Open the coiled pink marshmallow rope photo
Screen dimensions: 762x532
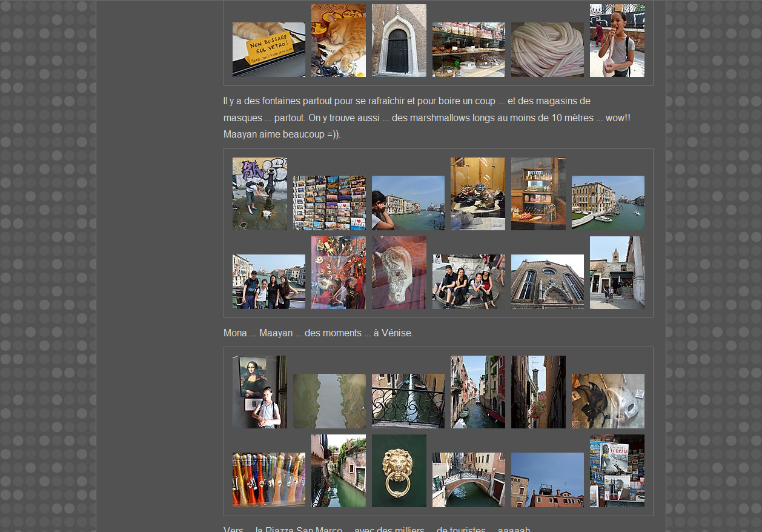(x=547, y=50)
